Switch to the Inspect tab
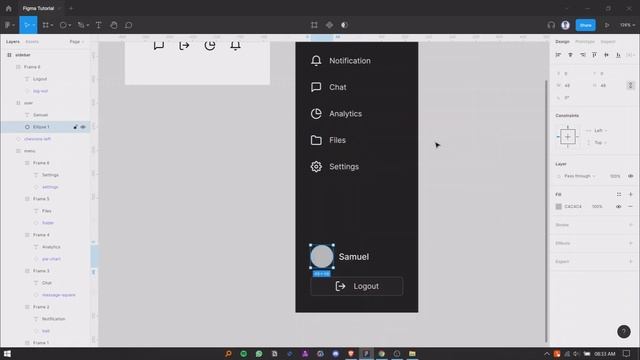The image size is (640, 360). 607,42
